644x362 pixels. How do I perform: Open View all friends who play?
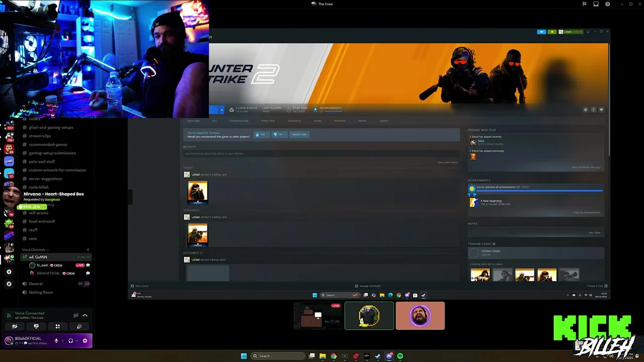pos(586,167)
